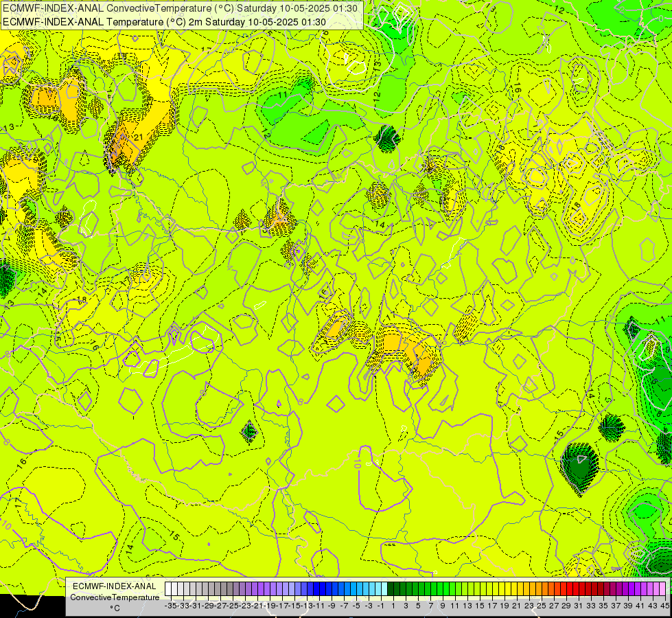Pick the yellow swatch above legend value 17
The width and height of the screenshot is (672, 618).
click(x=489, y=588)
